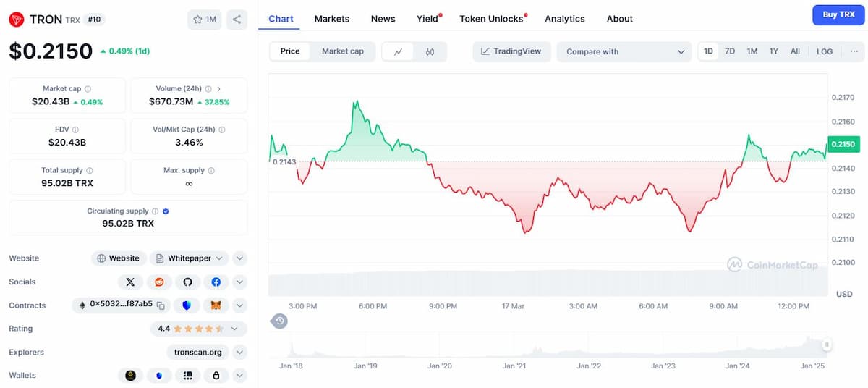
Task: Open the GitHub social link
Action: point(187,282)
